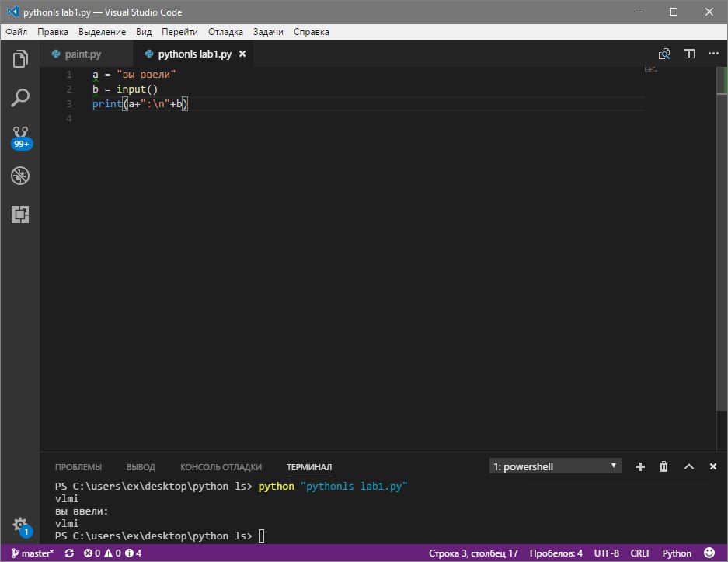Close the pythonls lab1.py tab
This screenshot has height=562, width=728.
pyautogui.click(x=242, y=54)
